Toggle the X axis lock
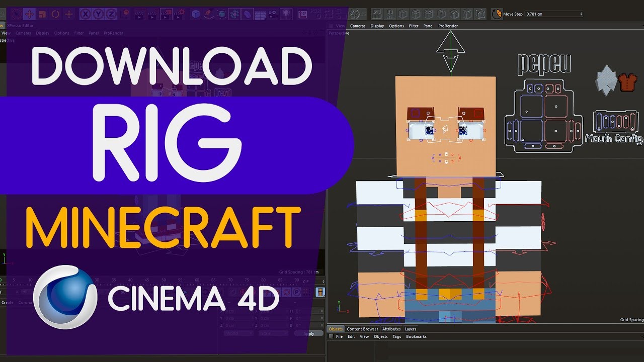Screen dimensions: 644x362 pyautogui.click(x=86, y=14)
